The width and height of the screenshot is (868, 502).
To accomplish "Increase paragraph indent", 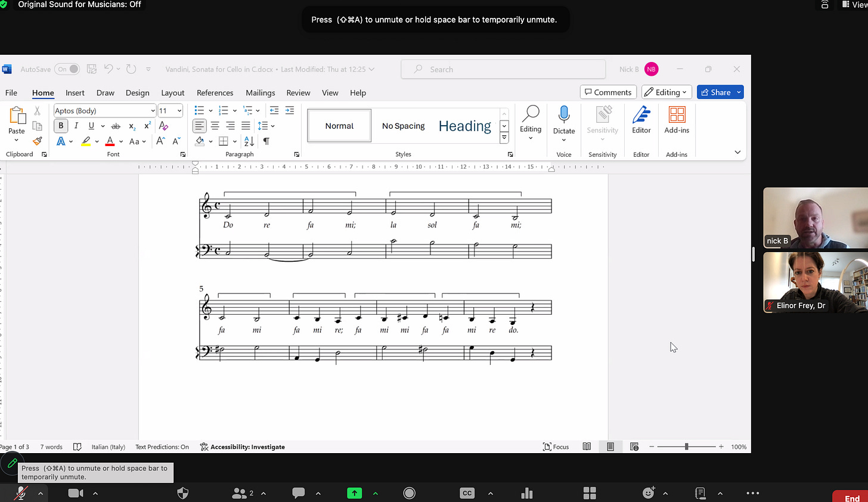I will [290, 110].
